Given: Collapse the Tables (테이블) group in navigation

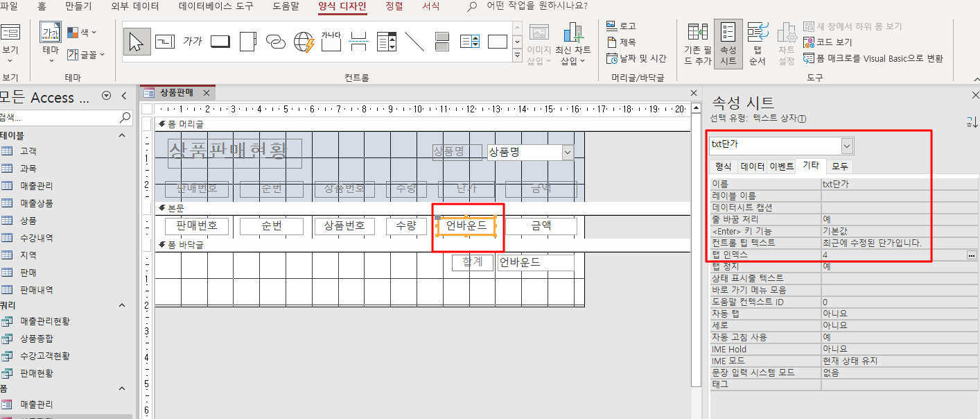Looking at the screenshot, I should pyautogui.click(x=123, y=135).
